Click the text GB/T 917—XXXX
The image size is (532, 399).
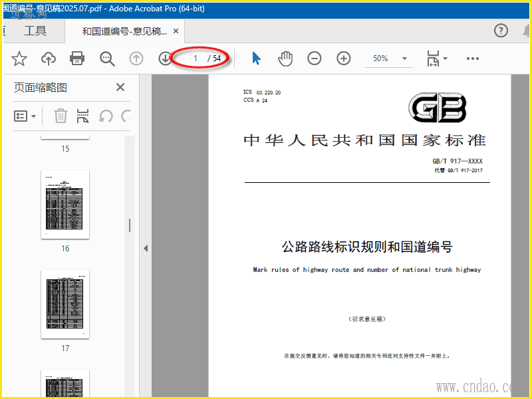point(458,161)
